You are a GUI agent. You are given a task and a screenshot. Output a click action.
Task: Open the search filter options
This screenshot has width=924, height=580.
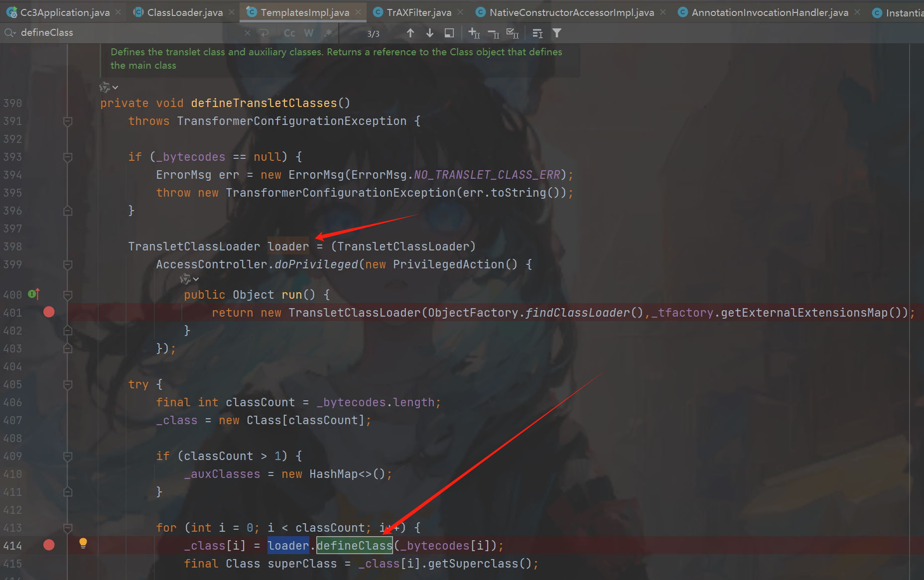557,33
